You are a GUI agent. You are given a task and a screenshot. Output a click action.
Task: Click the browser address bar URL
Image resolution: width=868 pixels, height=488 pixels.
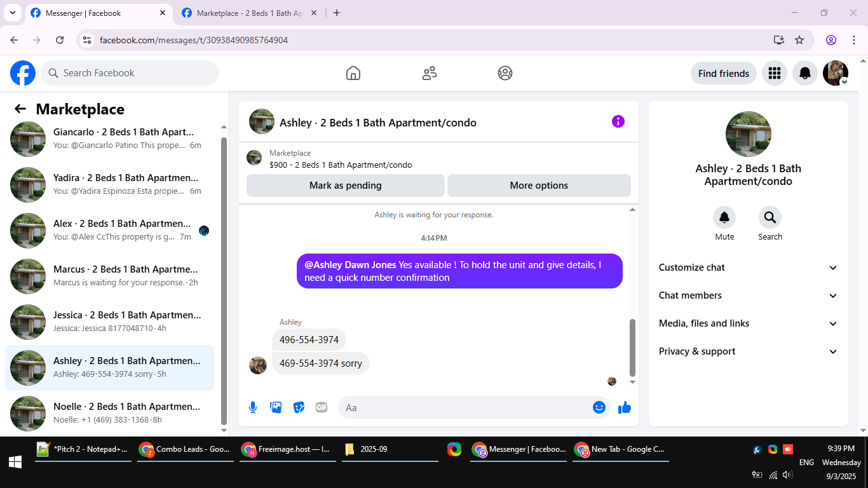(x=194, y=40)
